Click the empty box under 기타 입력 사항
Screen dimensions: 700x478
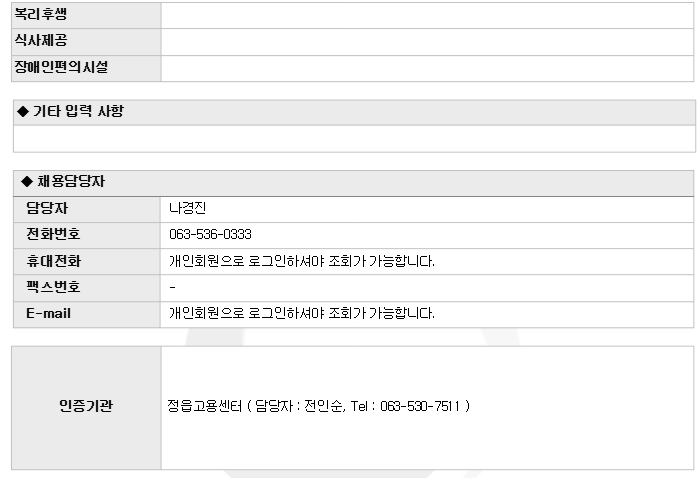click(x=353, y=138)
